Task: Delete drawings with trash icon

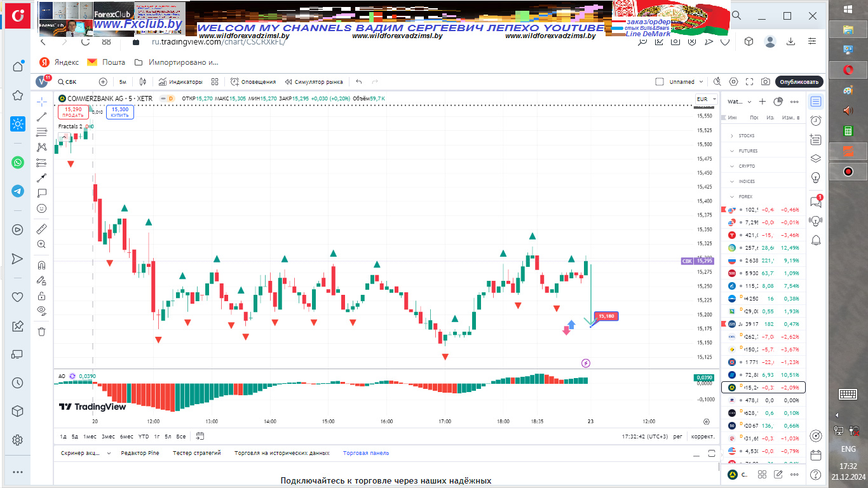Action: point(42,331)
